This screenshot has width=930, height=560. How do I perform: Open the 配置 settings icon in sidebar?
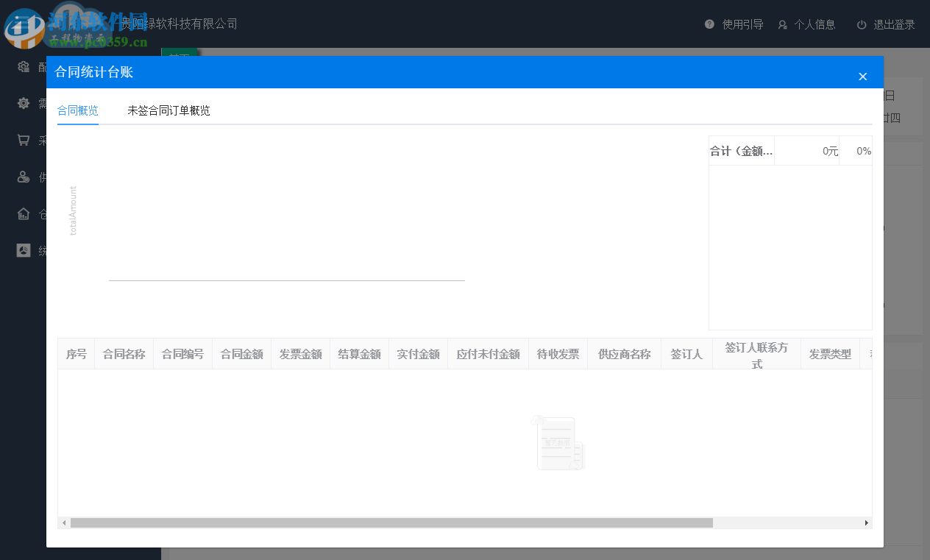pyautogui.click(x=22, y=66)
